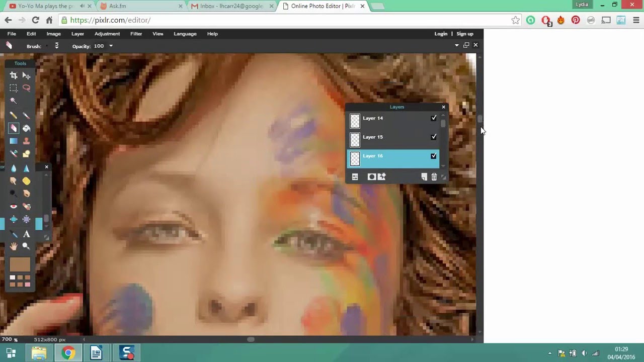Expand the Brush size picker
644x362 pixels.
coord(57,46)
